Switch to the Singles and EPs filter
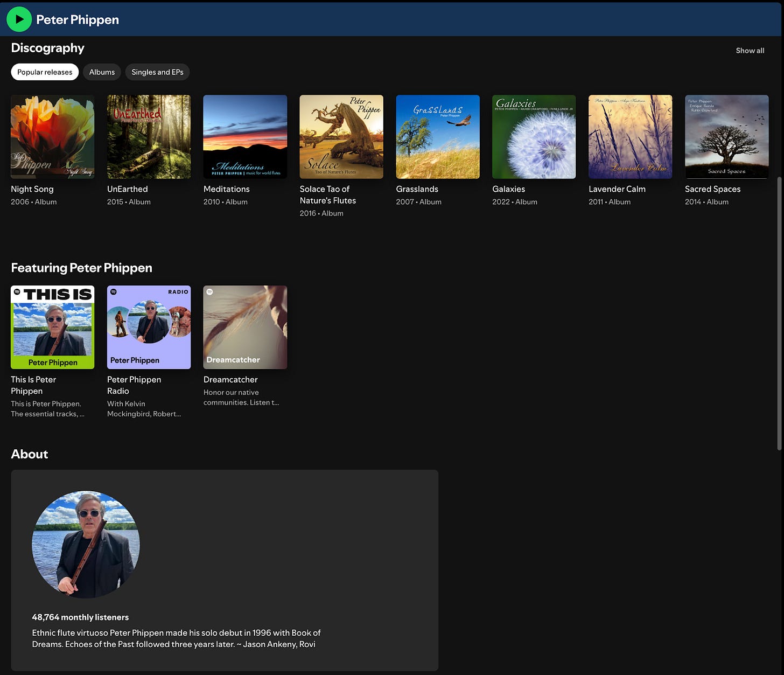The width and height of the screenshot is (784, 675). [157, 72]
